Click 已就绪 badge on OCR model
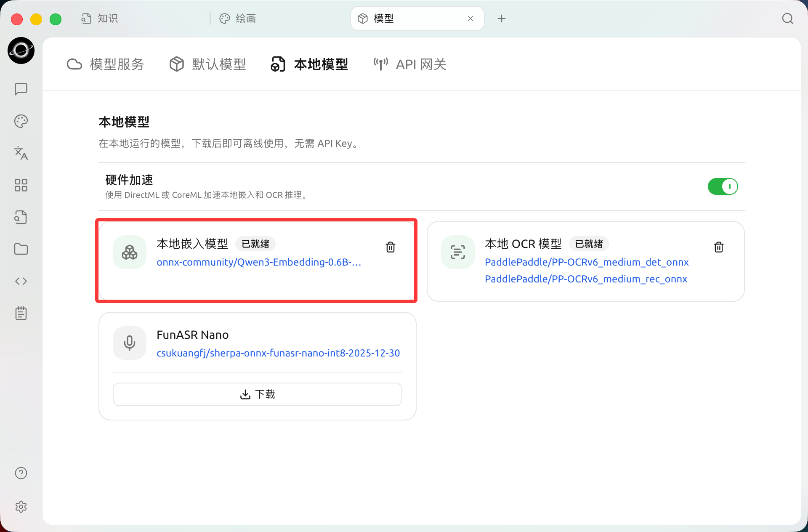 coord(589,244)
